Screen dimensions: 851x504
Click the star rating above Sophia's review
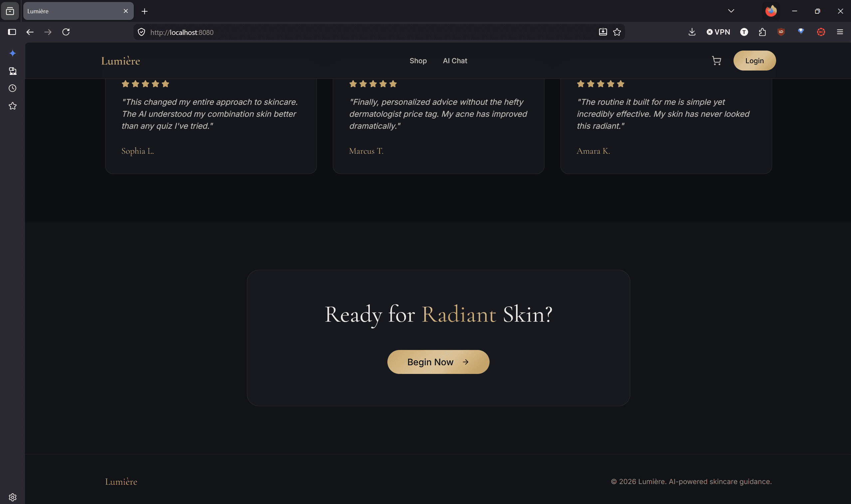click(145, 84)
